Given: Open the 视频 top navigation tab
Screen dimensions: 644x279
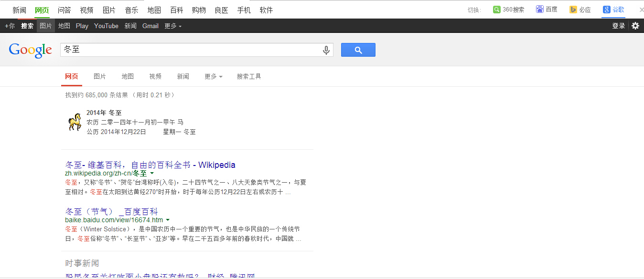Looking at the screenshot, I should click(x=87, y=10).
